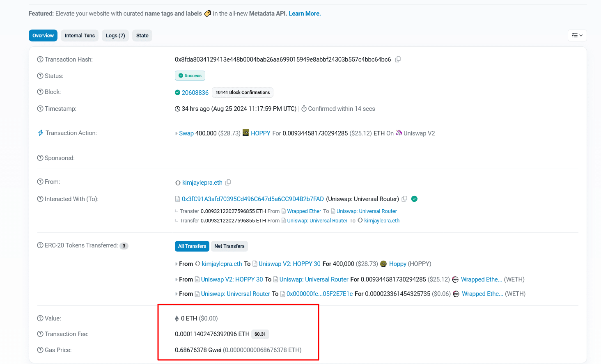The height and width of the screenshot is (364, 601).
Task: Click the Confirmed within 14 secs text
Action: click(x=342, y=109)
